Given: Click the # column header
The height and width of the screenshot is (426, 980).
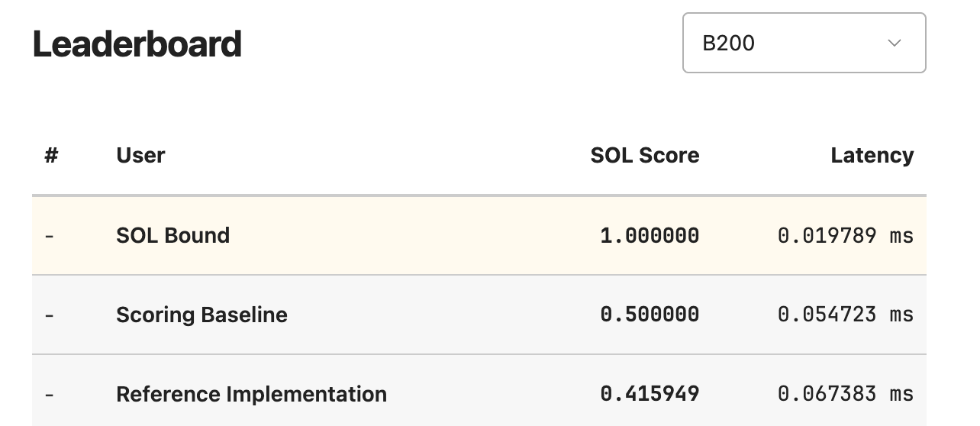Looking at the screenshot, I should [51, 155].
